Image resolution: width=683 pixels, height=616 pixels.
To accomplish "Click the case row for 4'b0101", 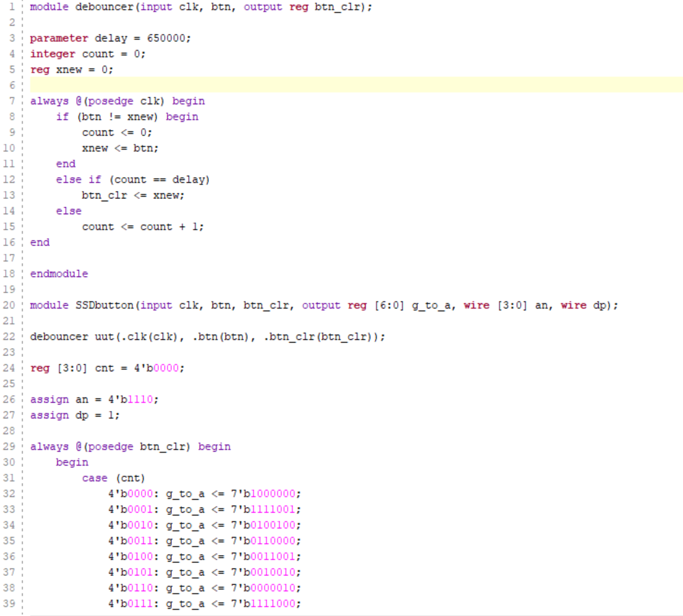I will pyautogui.click(x=204, y=572).
